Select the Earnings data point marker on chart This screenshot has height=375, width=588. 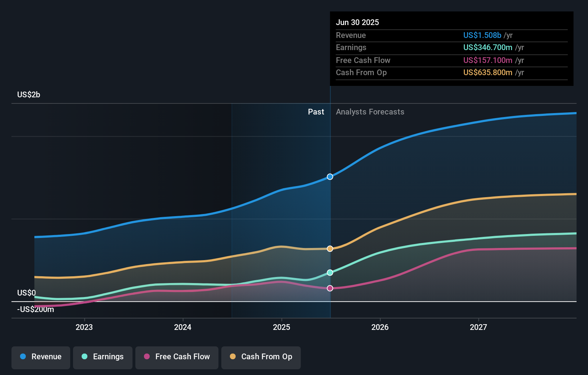330,273
